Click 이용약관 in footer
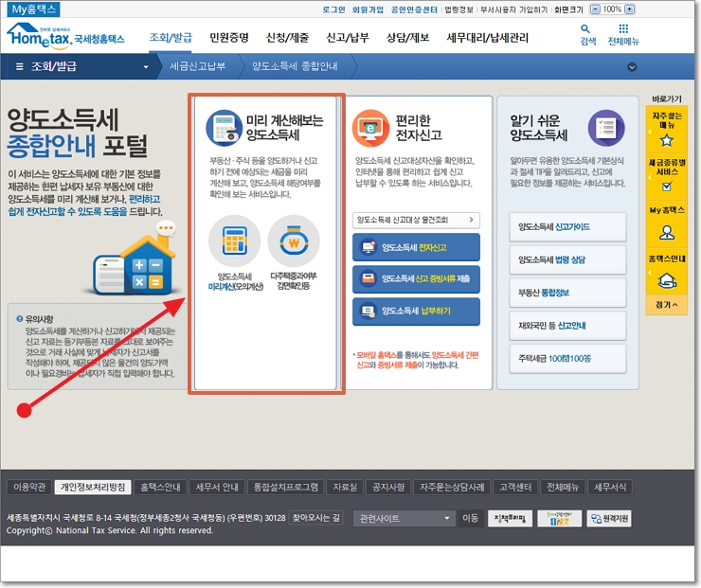This screenshot has width=701, height=588. tap(29, 487)
